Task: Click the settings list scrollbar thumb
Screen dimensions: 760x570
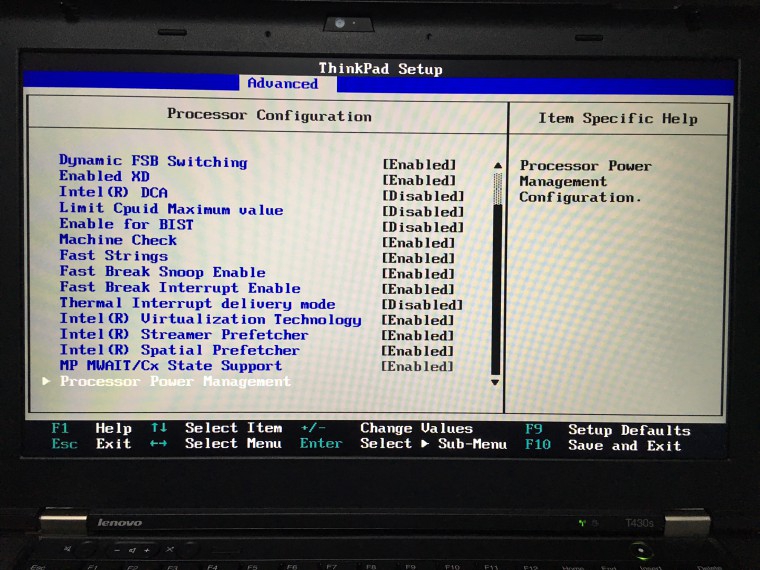Action: (x=497, y=189)
